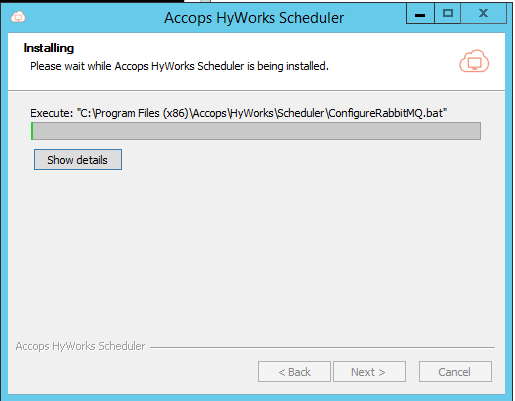Click the blue window border at the bottom
The image size is (515, 401).
coord(257,397)
